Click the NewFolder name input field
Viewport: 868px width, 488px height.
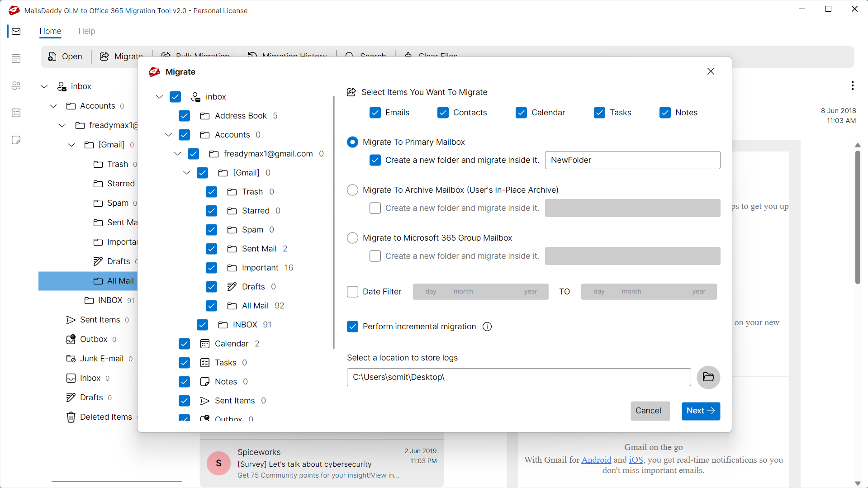(x=632, y=160)
